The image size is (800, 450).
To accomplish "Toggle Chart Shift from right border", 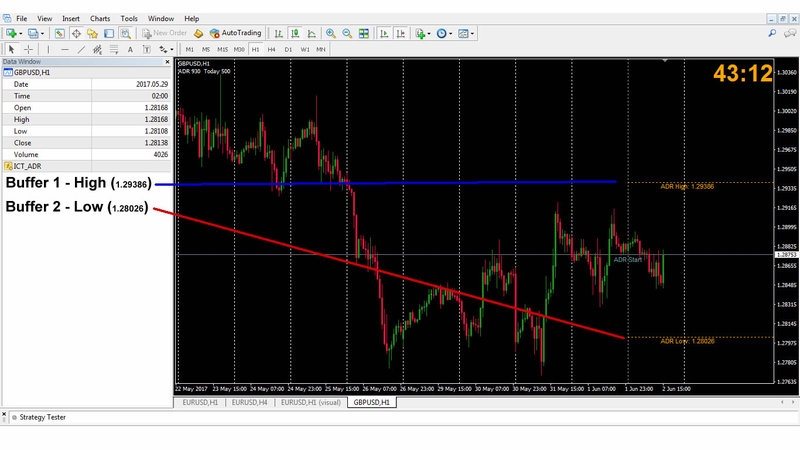I will coord(401,33).
